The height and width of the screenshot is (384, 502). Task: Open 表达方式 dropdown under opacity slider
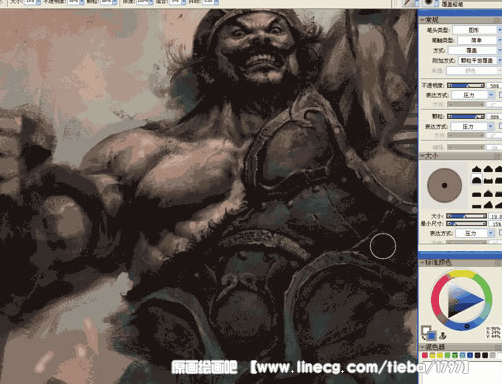coord(473,95)
